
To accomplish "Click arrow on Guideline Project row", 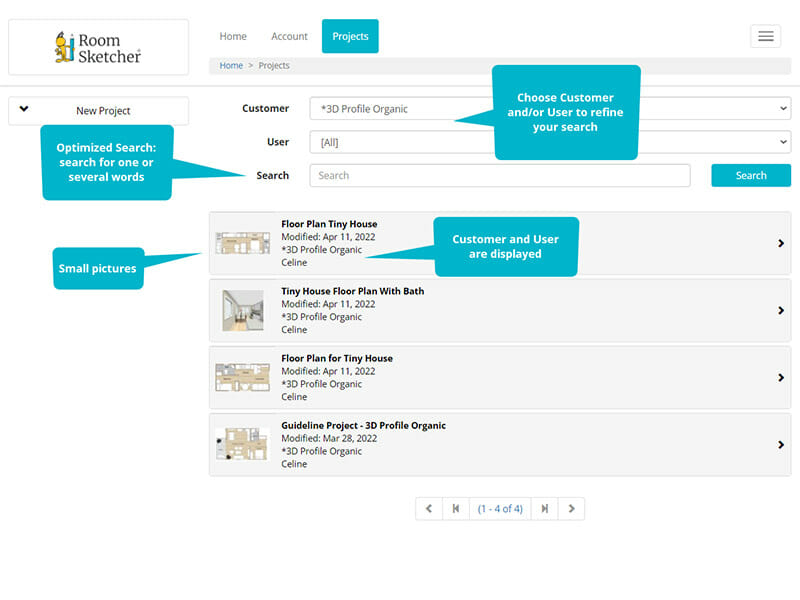I will point(781,445).
